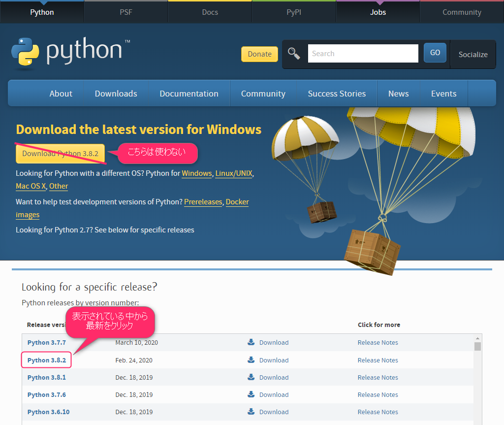Click Download text link for Python 3.8.2

point(274,360)
